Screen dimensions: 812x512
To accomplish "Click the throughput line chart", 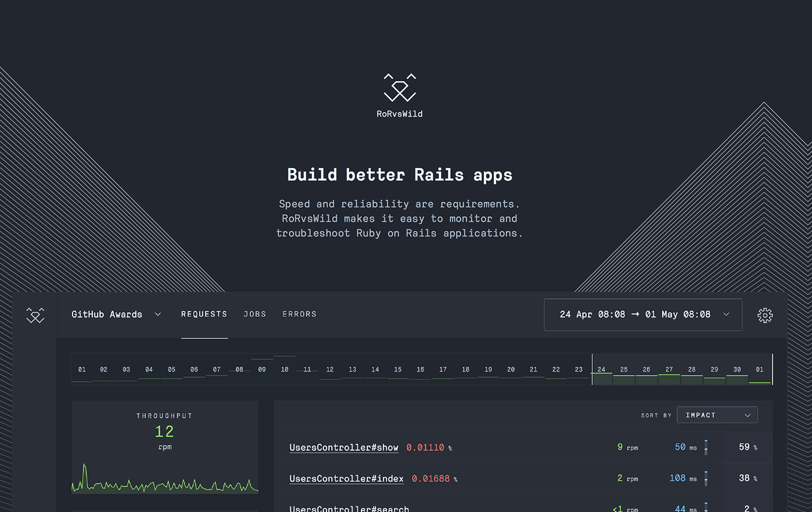I will click(165, 478).
